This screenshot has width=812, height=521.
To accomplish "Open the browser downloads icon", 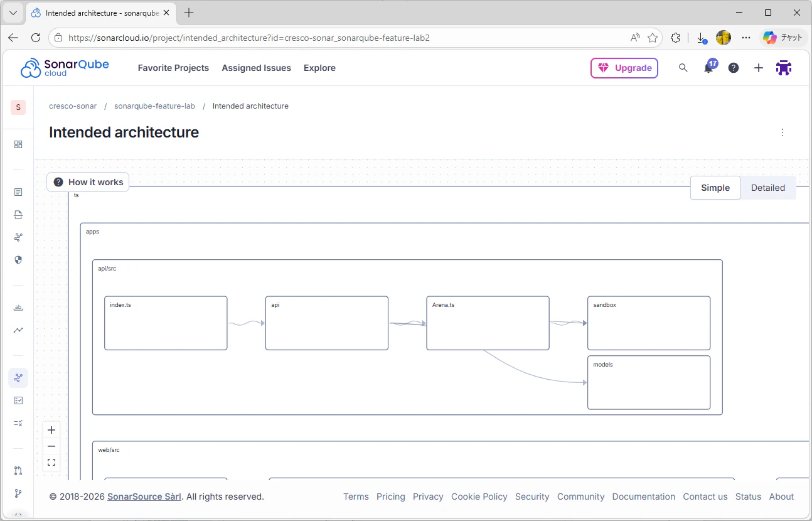I will [x=702, y=38].
